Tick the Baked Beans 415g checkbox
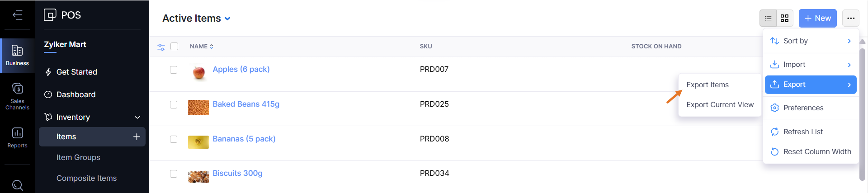This screenshot has height=193, width=868. (174, 104)
